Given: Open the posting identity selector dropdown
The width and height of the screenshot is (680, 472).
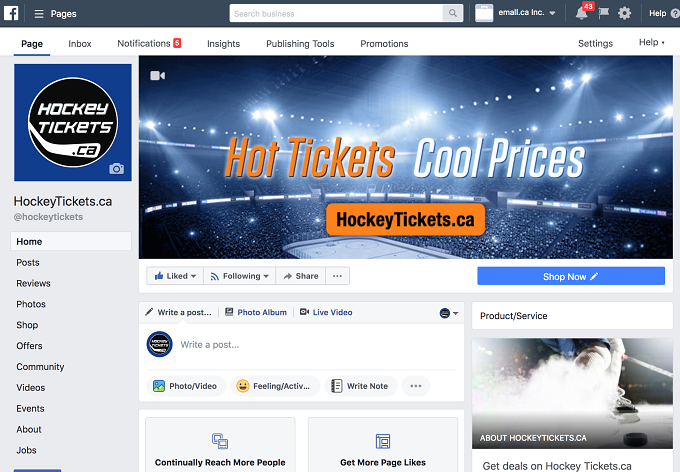Looking at the screenshot, I should point(449,313).
